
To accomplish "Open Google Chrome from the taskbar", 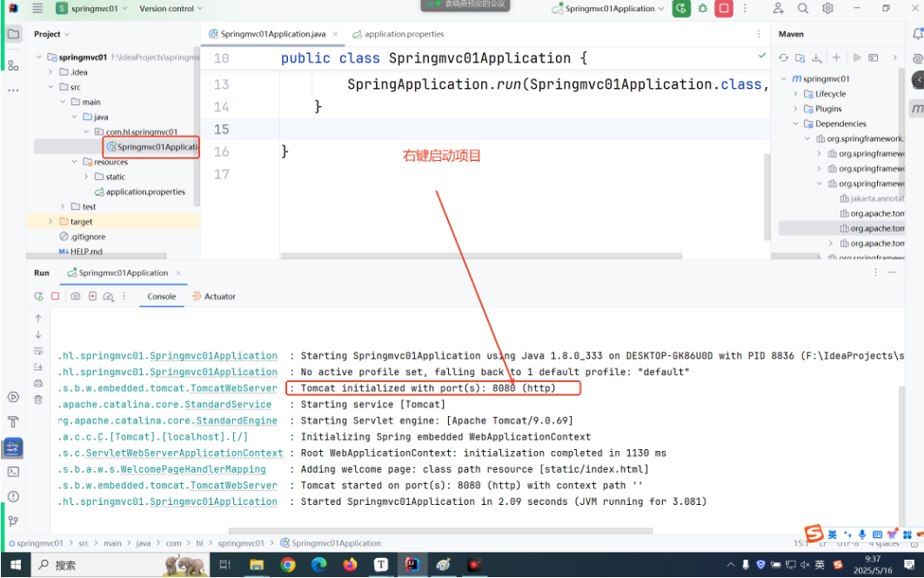I will tap(288, 565).
